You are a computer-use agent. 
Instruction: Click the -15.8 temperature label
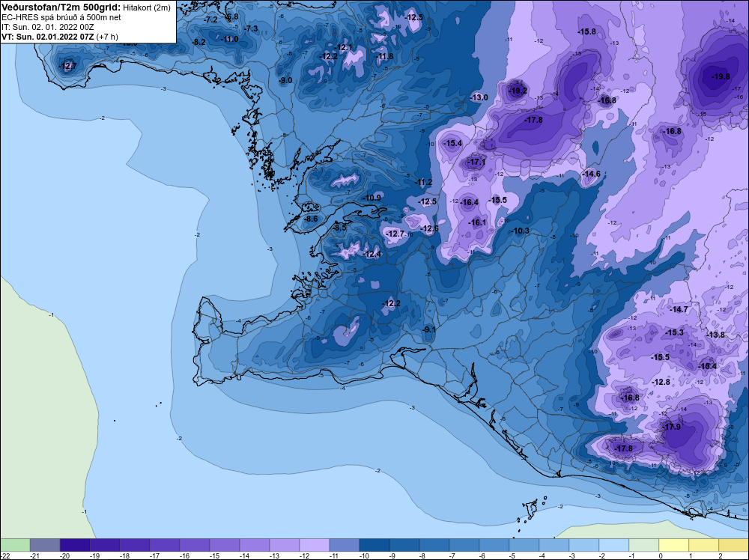tap(586, 31)
